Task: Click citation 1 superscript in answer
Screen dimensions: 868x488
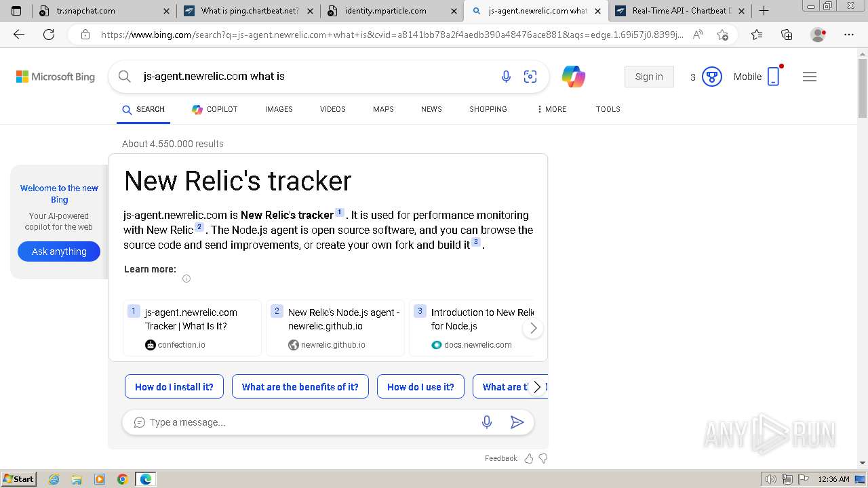Action: click(x=340, y=212)
